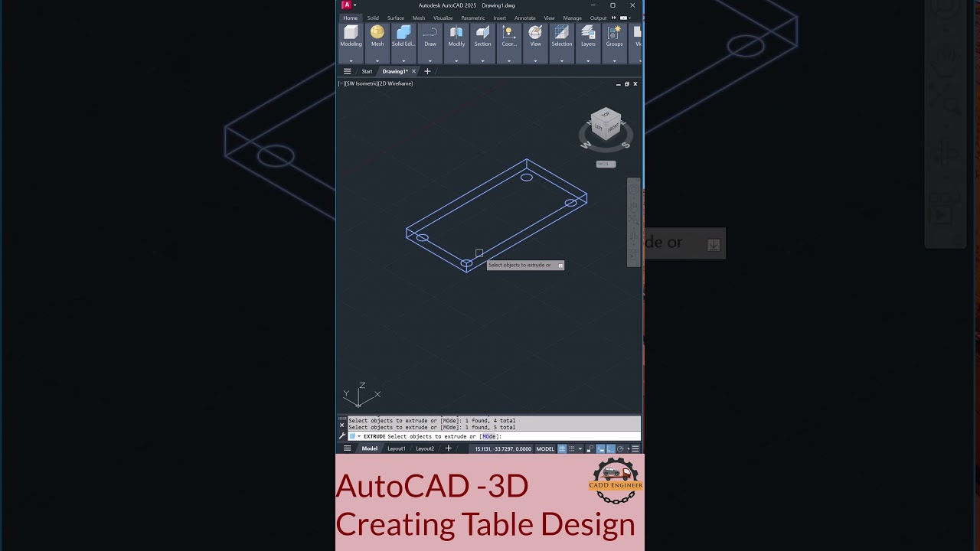
Task: Open snap settings dropdown arrow
Action: click(580, 448)
